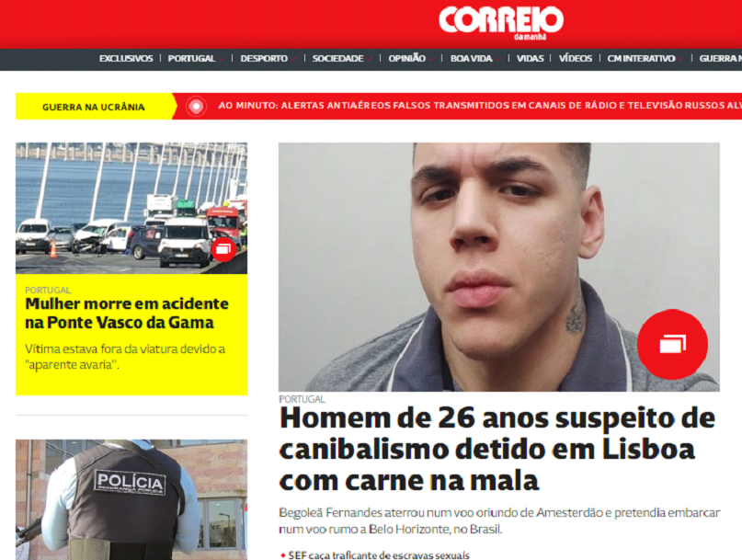
Task: Open the police officer photo thumbnail
Action: point(131,500)
